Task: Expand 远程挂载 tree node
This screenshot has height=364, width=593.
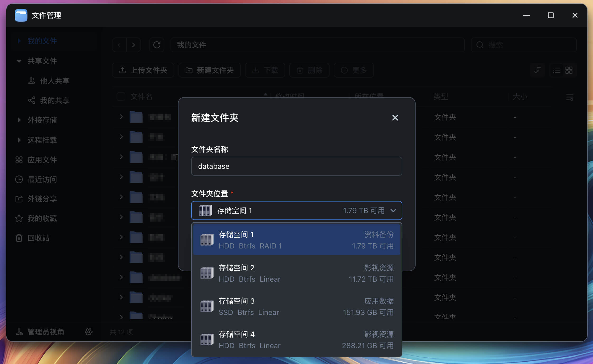Action: (x=19, y=140)
